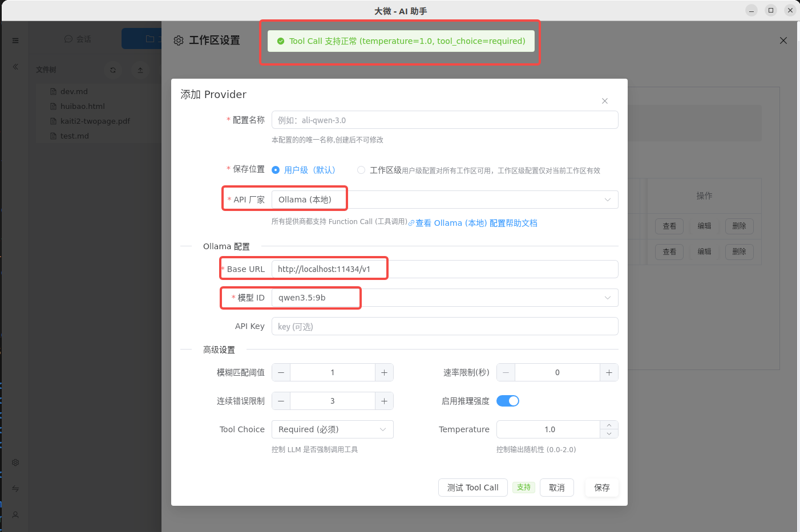800x532 pixels.
Task: Close the Add Provider dialog
Action: 604,101
